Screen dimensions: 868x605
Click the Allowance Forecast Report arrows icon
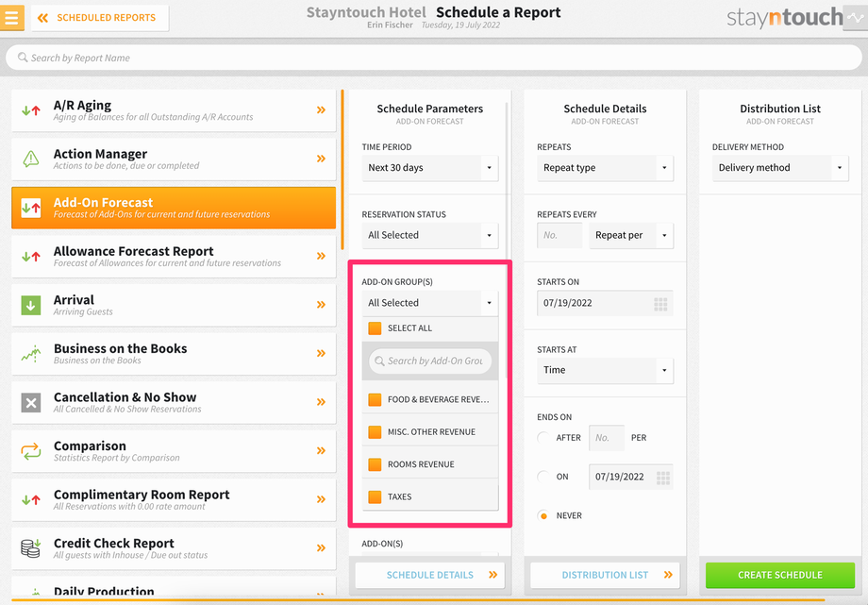point(31,257)
